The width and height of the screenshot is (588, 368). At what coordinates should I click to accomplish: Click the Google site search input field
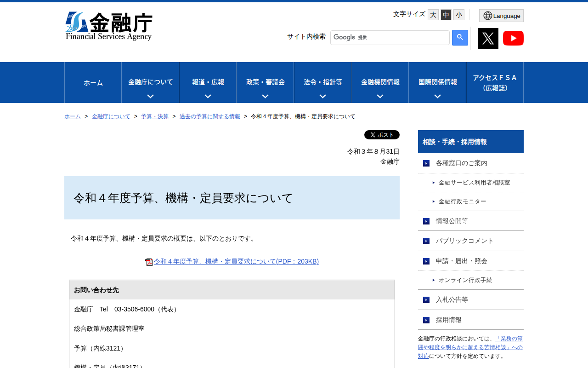pyautogui.click(x=390, y=38)
